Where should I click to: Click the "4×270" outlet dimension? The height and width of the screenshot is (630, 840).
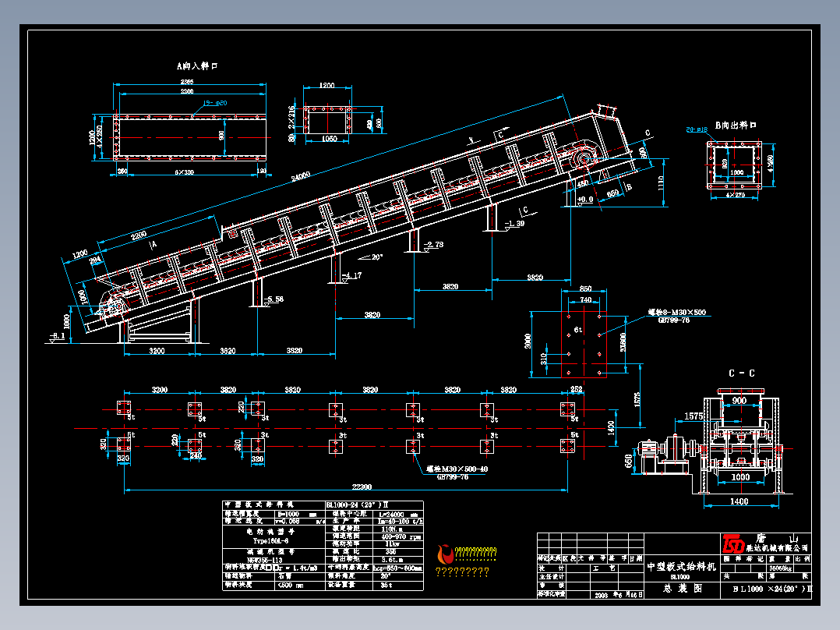point(735,195)
